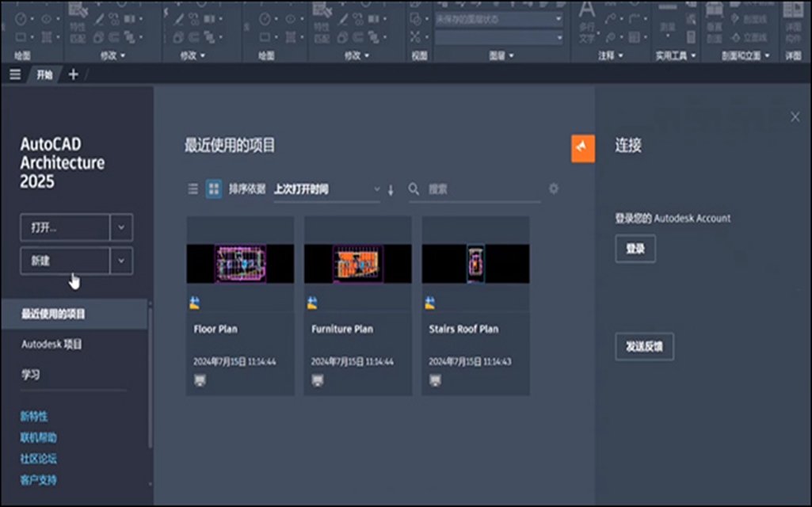
Task: Expand the 实用工具 ribbon panel
Action: (676, 55)
